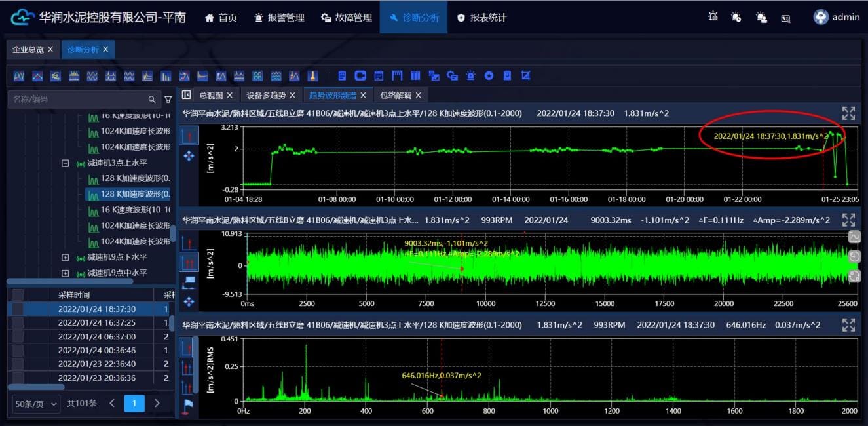Open the 报警管理 menu
This screenshot has height=426, width=868.
[x=279, y=18]
